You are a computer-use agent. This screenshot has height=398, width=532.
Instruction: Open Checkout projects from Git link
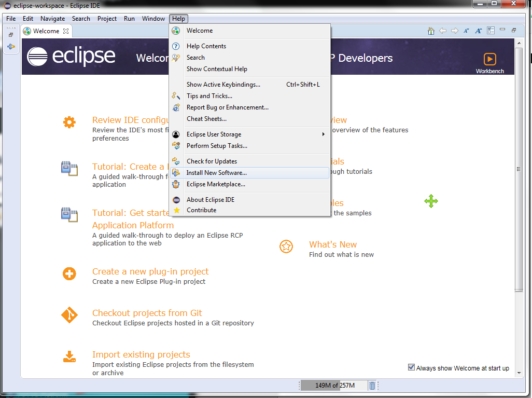tap(147, 313)
